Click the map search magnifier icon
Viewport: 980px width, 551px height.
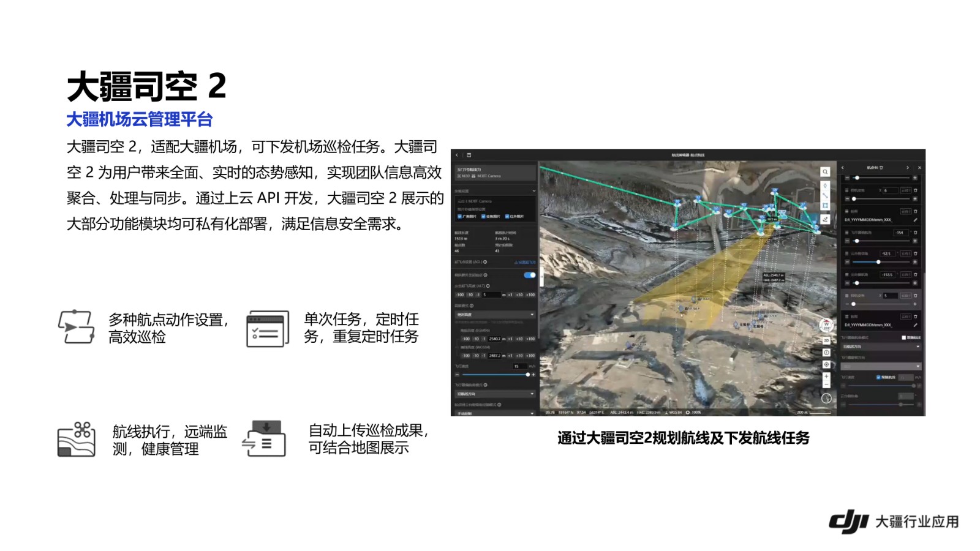click(825, 172)
